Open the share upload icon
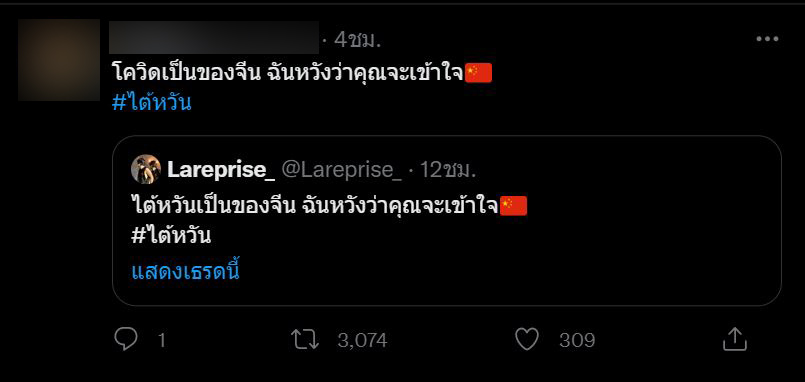 (x=735, y=339)
